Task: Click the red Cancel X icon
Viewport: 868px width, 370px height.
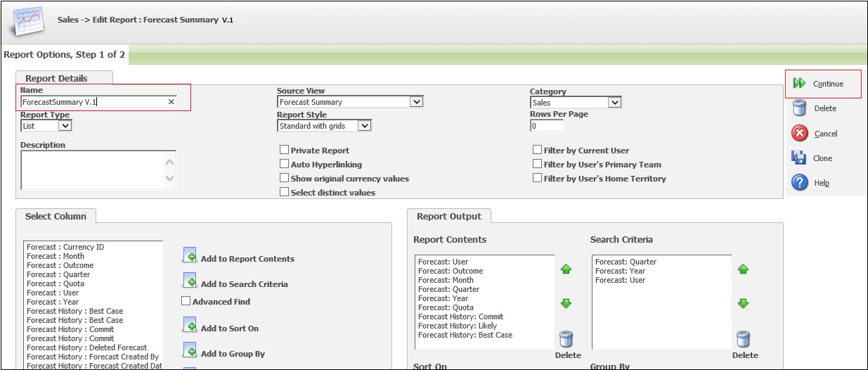Action: [x=800, y=133]
